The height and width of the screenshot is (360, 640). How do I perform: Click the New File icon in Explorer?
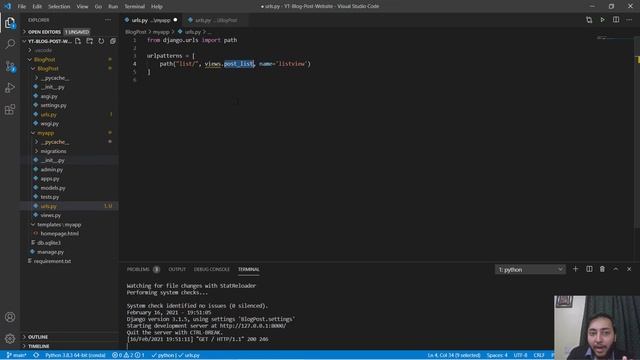(x=78, y=41)
